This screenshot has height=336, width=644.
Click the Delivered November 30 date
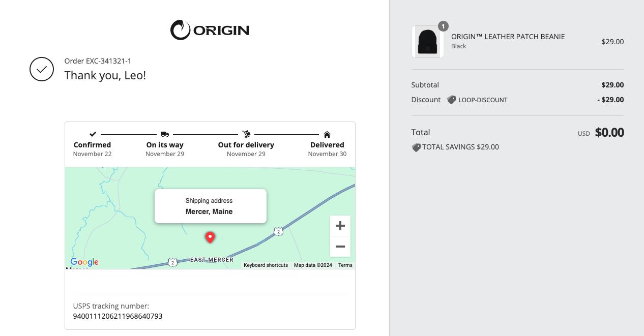pos(327,154)
